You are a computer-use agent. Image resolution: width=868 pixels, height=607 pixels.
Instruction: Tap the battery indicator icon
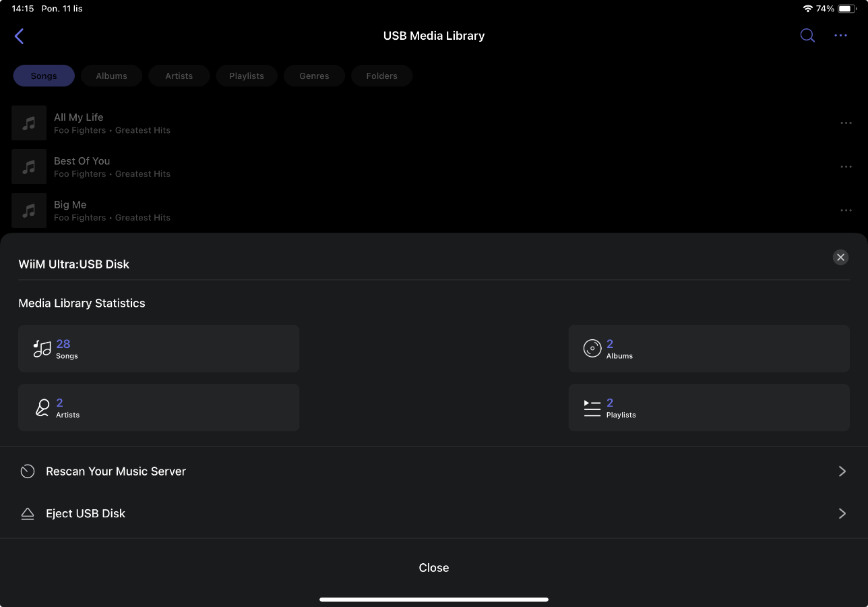coord(847,9)
